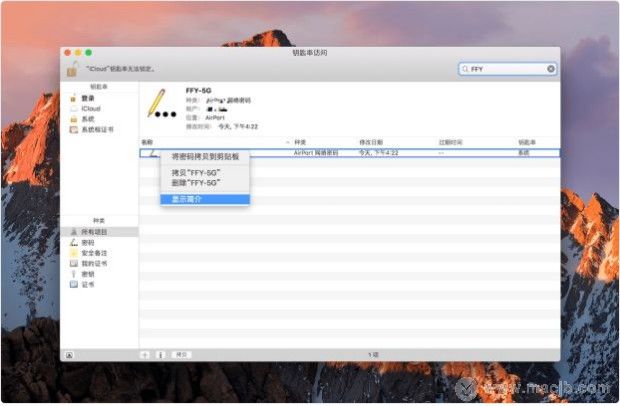Sort by the 修改日期 column header
Image resolution: width=620 pixels, height=406 pixels.
click(370, 142)
